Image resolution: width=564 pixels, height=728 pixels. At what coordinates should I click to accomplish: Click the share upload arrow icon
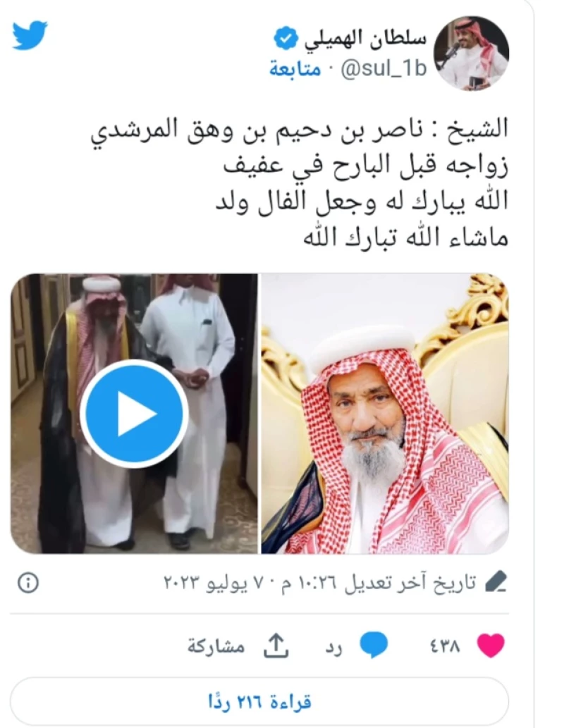276,646
